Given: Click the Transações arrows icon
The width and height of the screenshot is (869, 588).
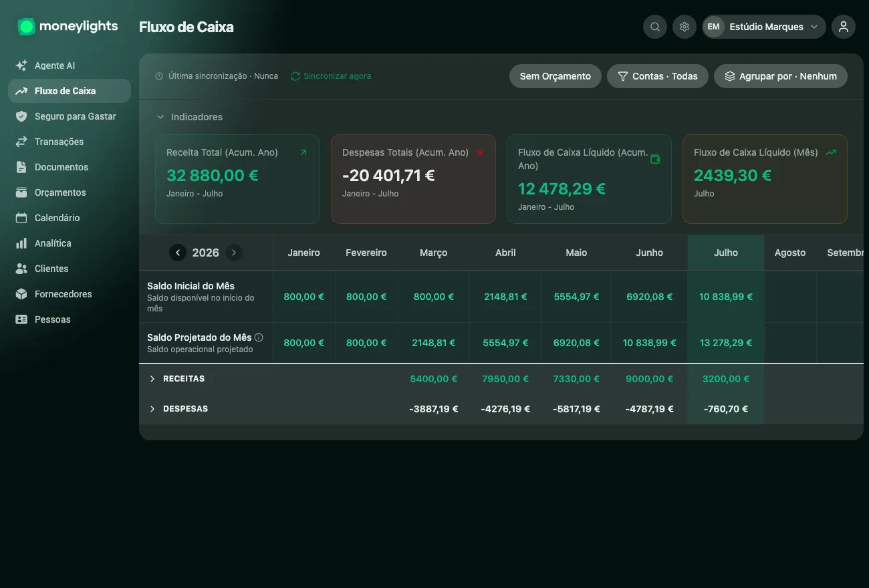Looking at the screenshot, I should [x=21, y=142].
